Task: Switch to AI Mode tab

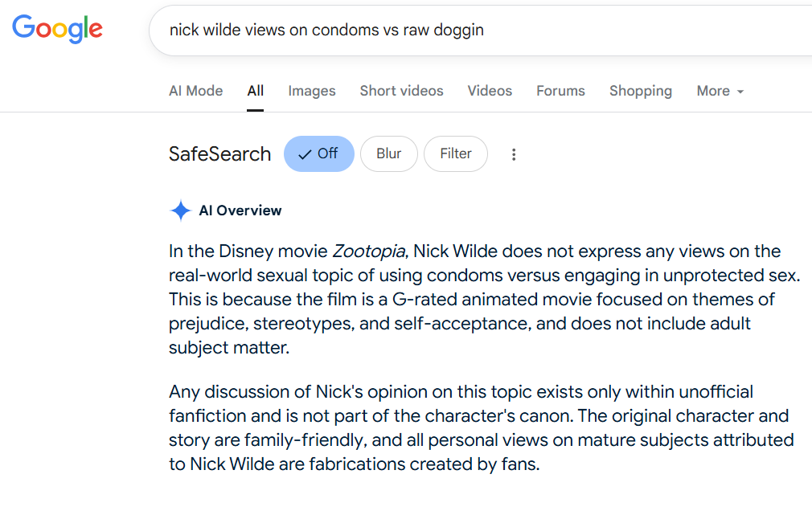Action: tap(195, 91)
